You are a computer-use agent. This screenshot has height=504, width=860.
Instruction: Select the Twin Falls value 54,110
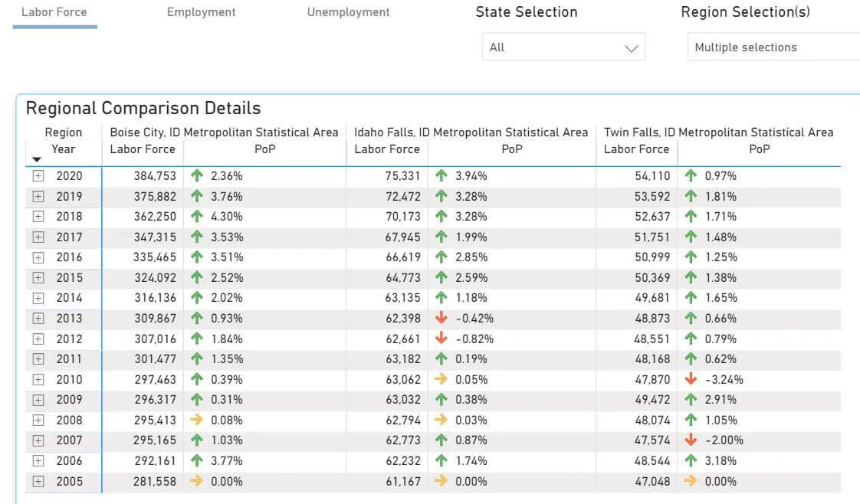pos(653,176)
